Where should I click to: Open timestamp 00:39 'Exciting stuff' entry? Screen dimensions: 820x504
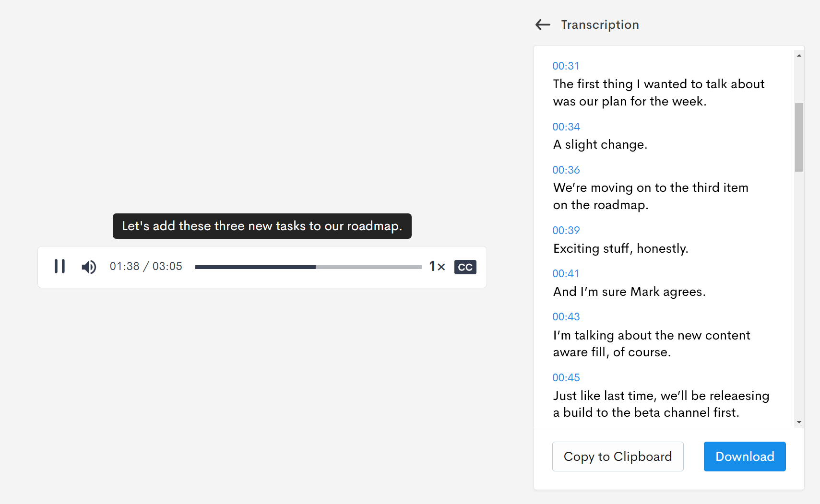[566, 230]
